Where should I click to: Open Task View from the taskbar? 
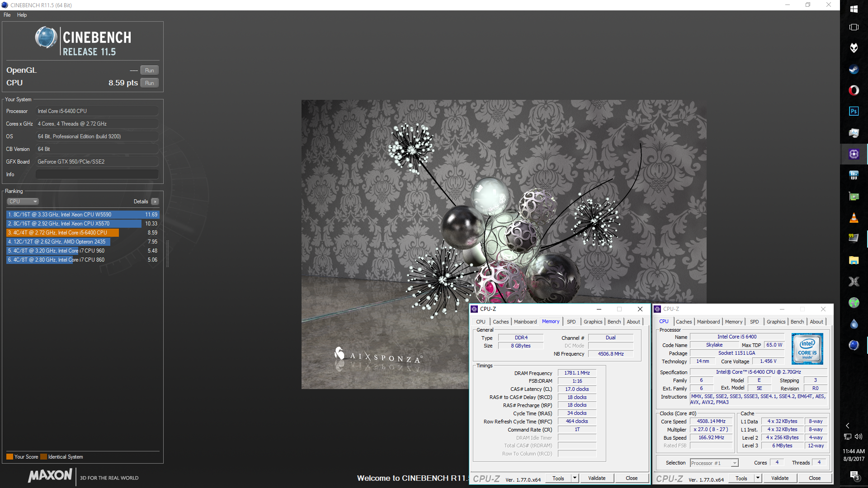click(x=854, y=27)
